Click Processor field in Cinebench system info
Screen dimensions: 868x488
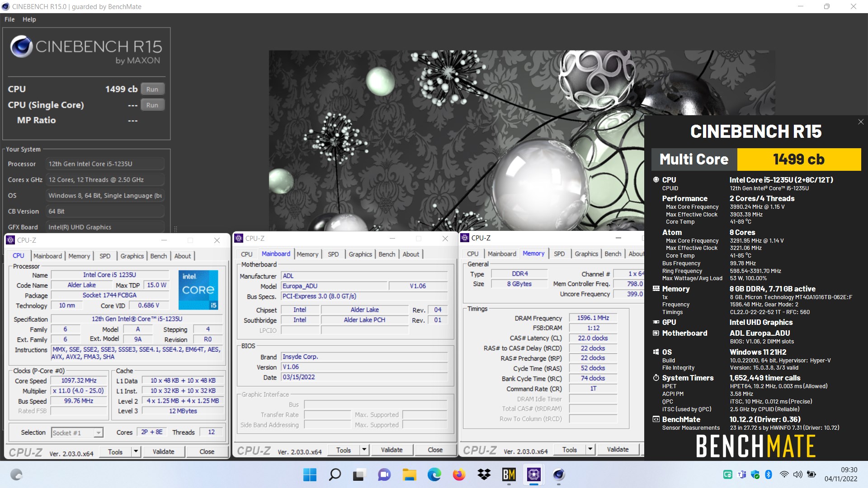pos(105,164)
